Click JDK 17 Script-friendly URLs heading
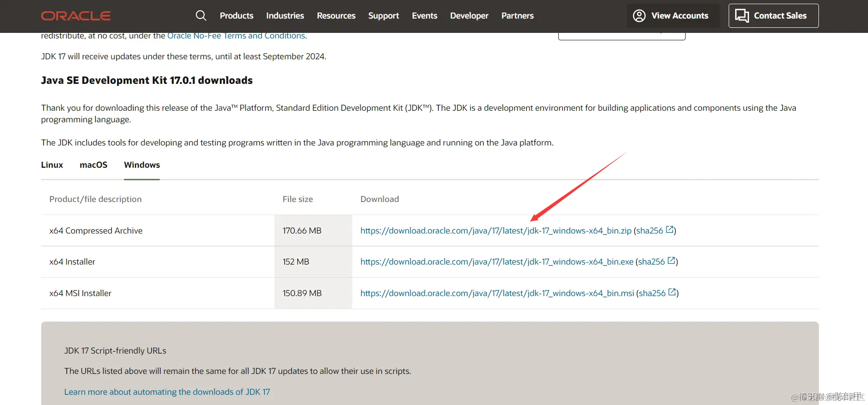 [115, 351]
